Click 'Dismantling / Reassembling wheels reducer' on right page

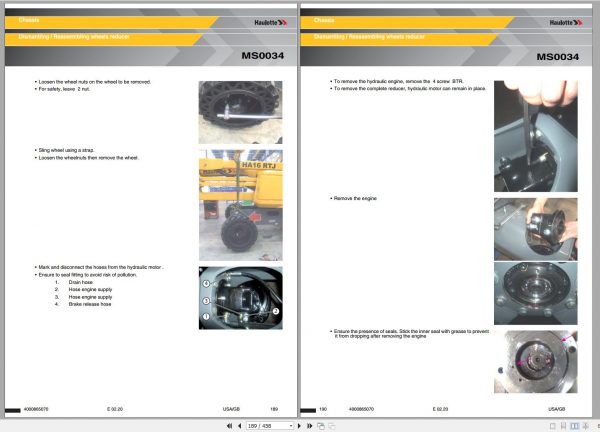(369, 37)
